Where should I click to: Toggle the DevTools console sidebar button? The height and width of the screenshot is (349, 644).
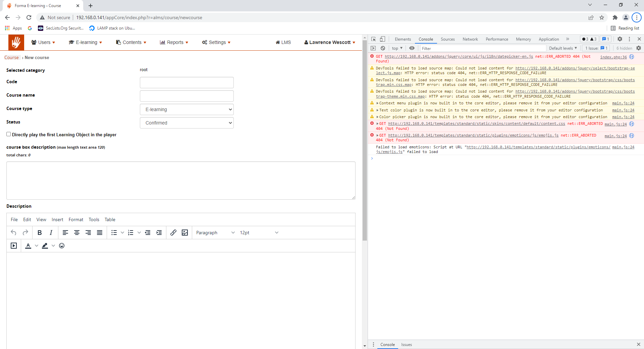[x=373, y=48]
